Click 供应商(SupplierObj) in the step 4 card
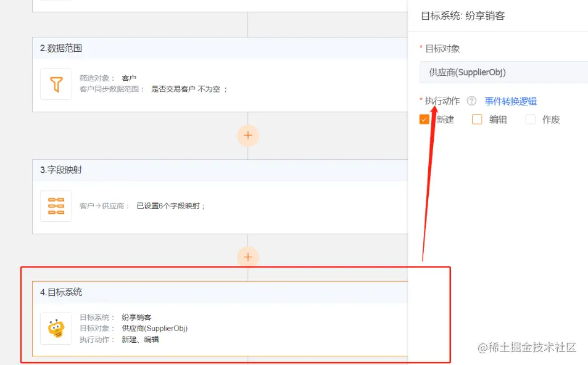 tap(154, 328)
